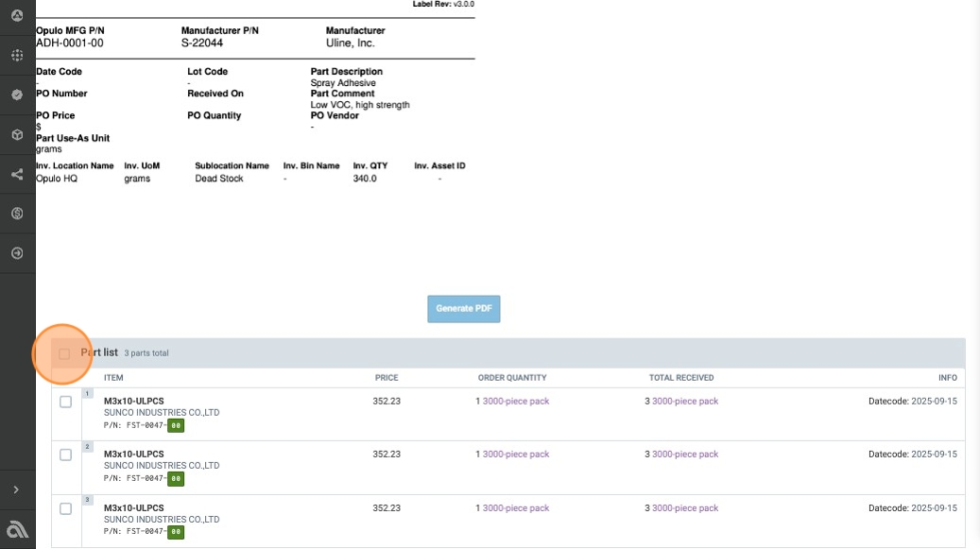
Task: Click the share-nodes icon in the sidebar
Action: [x=17, y=174]
